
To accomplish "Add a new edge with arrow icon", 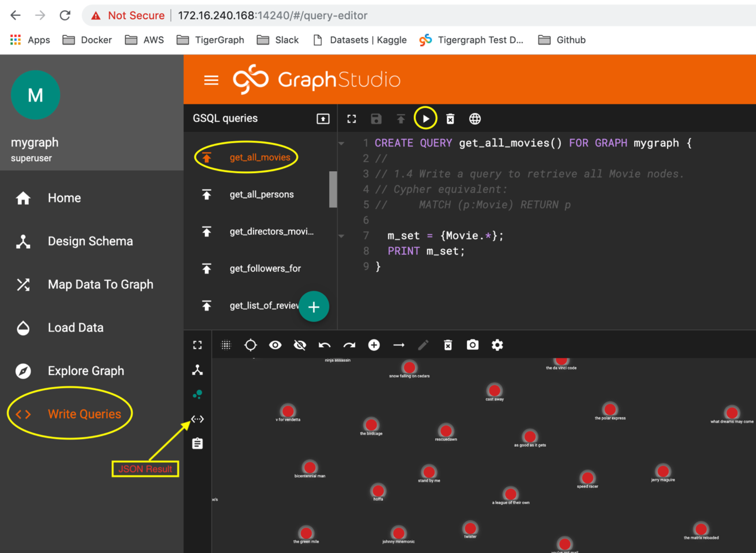I will tap(399, 345).
